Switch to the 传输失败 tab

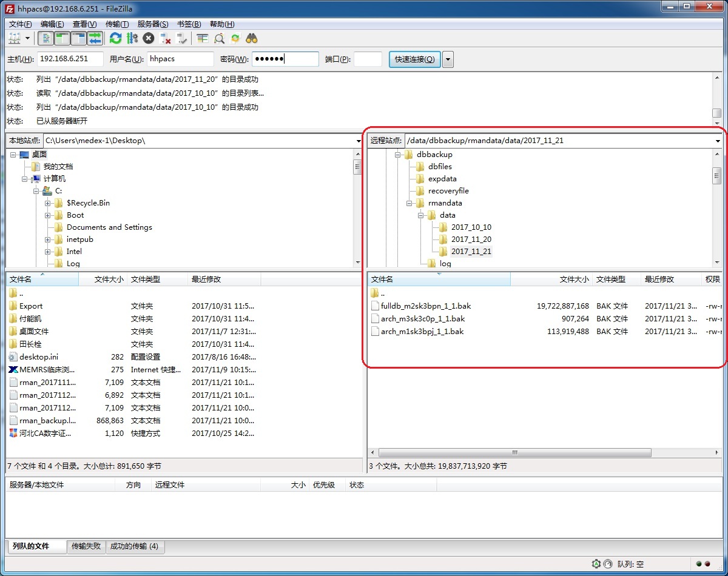pyautogui.click(x=86, y=546)
